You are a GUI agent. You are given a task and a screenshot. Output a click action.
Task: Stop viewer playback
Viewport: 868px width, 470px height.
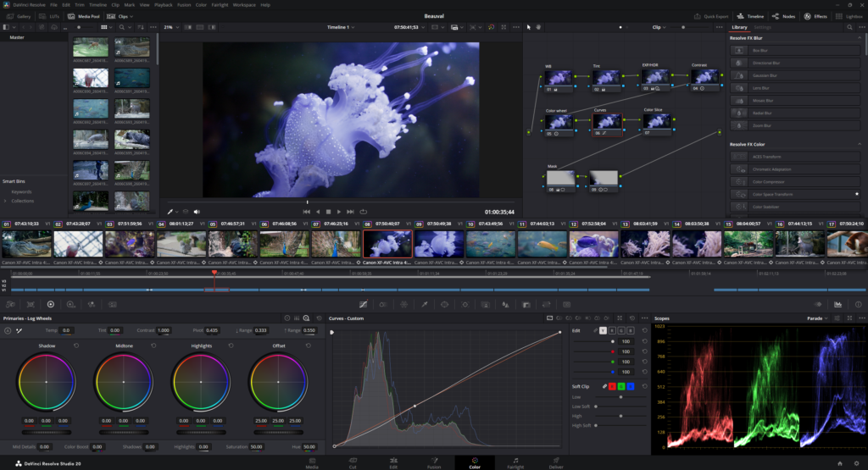328,212
